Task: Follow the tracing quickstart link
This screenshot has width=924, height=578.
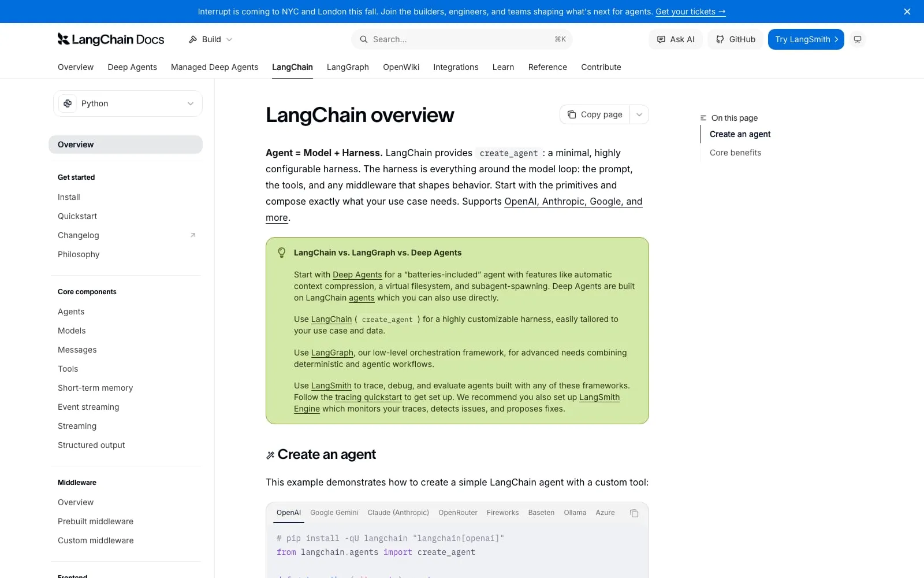Action: point(368,397)
